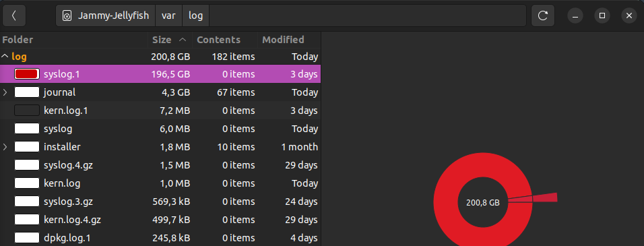Screen dimensions: 644x246
Task: Click the 196,5 GB size value
Action: [x=171, y=74]
